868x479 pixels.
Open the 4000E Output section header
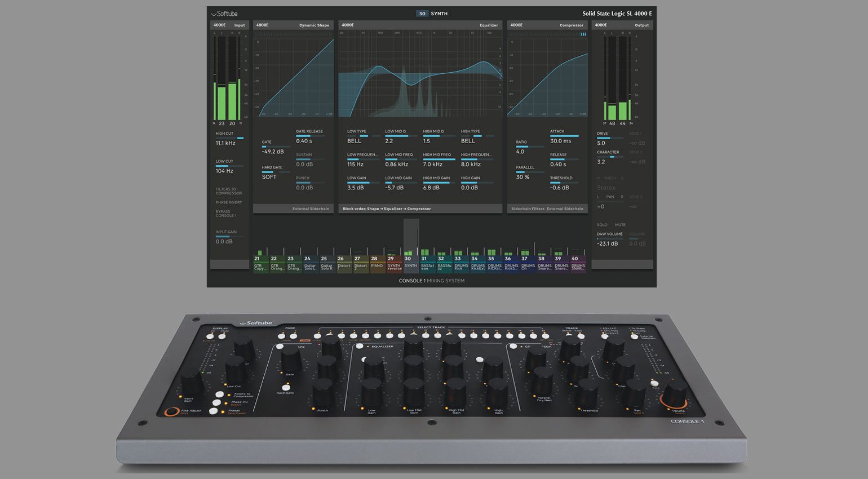click(x=622, y=25)
